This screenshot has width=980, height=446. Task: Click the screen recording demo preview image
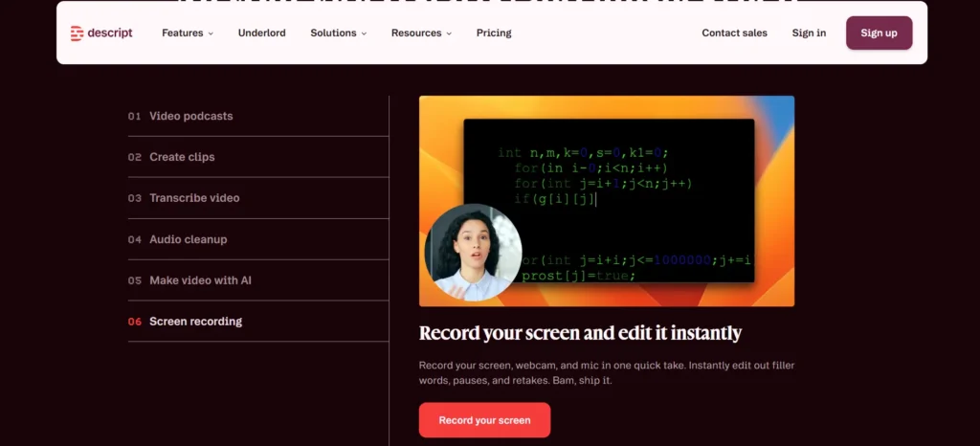[606, 201]
